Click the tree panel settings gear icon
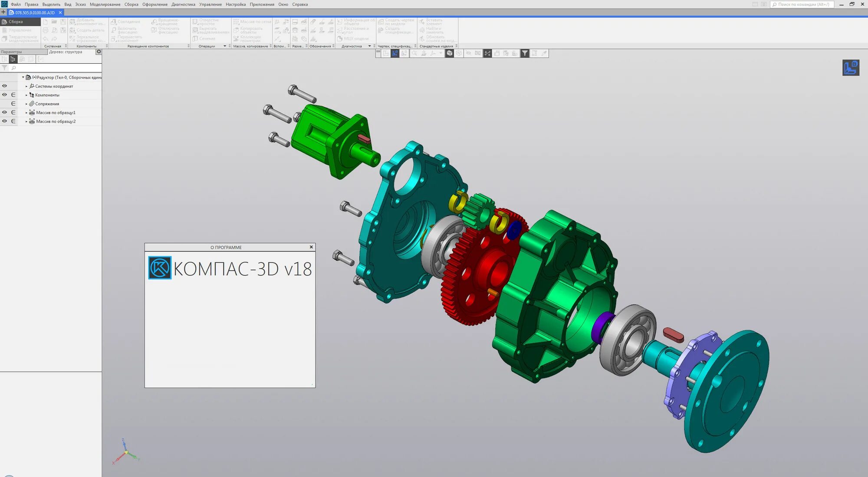The height and width of the screenshot is (477, 868). [x=99, y=52]
